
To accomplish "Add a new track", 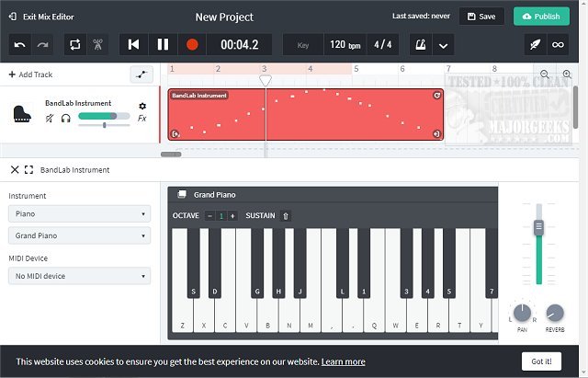I will [x=30, y=74].
